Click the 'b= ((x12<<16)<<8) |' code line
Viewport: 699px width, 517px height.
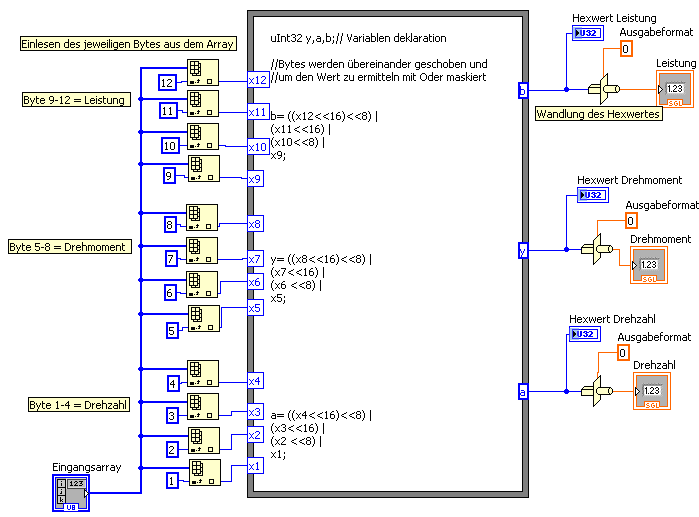(324, 116)
